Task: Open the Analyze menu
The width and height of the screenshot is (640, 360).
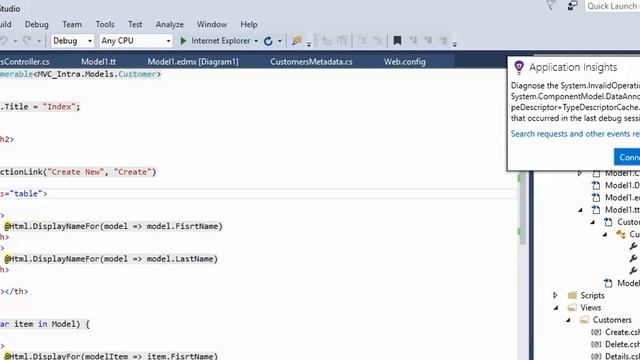Action: coord(169,24)
